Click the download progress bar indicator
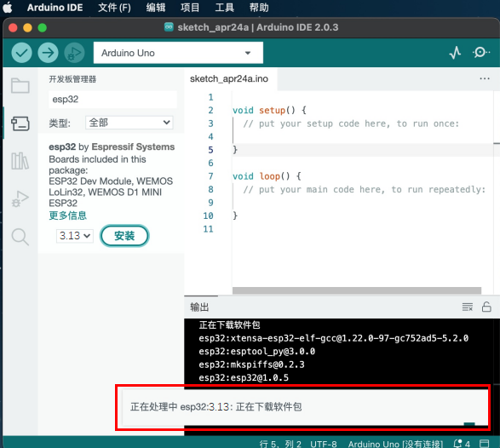 point(469,424)
